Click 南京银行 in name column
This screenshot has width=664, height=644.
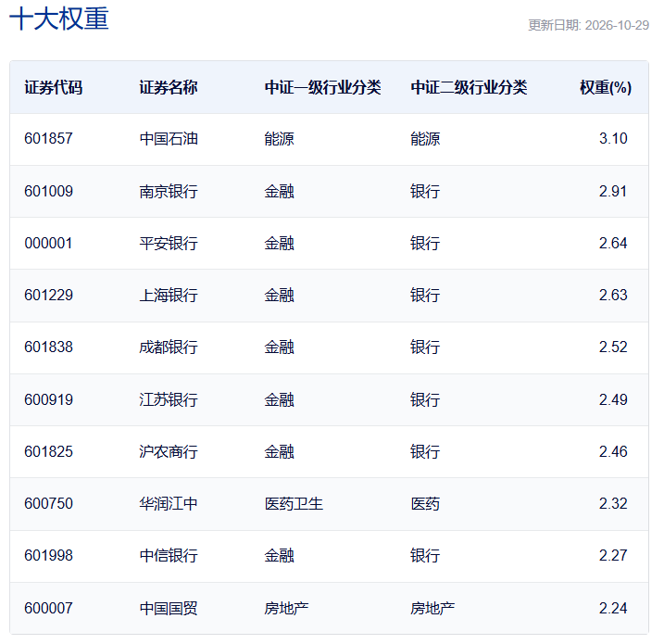(169, 191)
